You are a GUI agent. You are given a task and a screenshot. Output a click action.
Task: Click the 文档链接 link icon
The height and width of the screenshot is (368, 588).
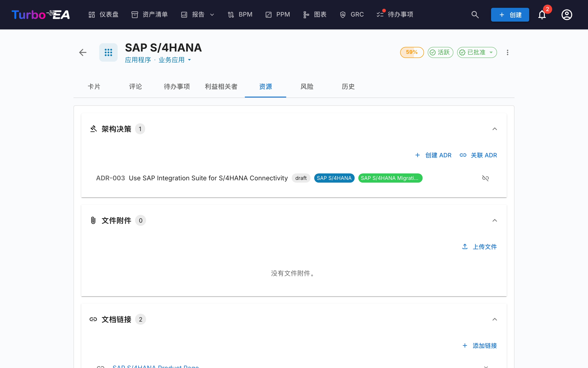[93, 319]
